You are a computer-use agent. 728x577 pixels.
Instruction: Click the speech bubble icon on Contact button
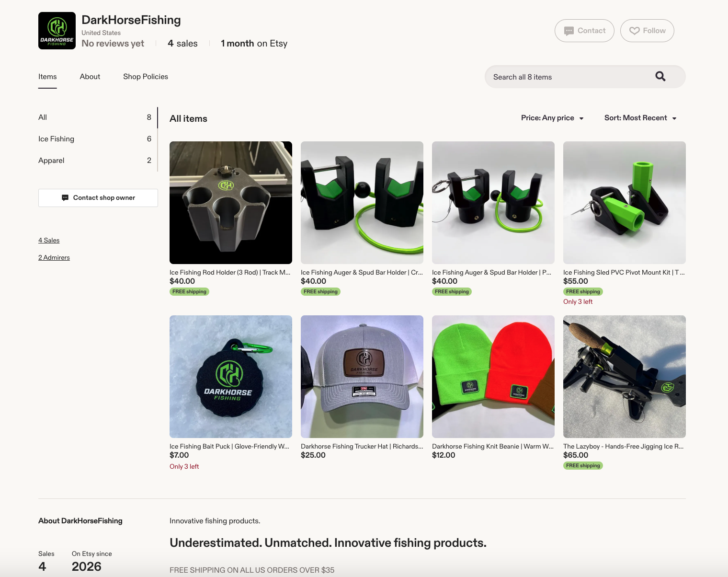569,30
